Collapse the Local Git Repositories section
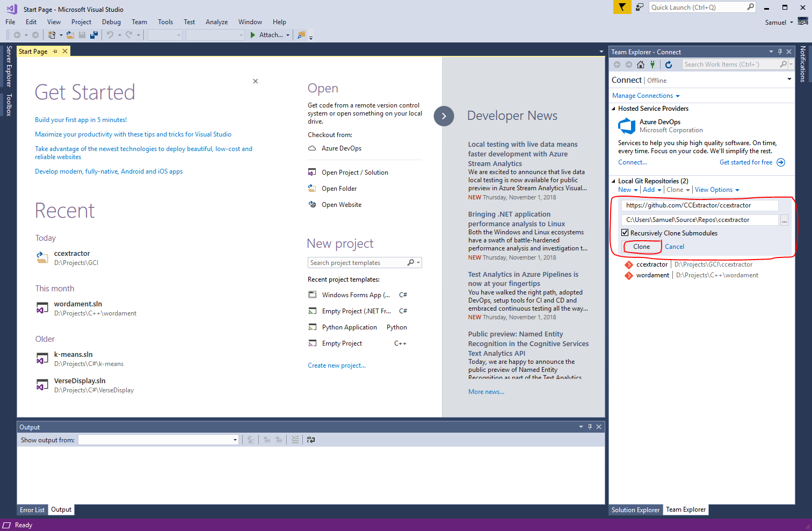Screen dimensions: 812x531 614,181
